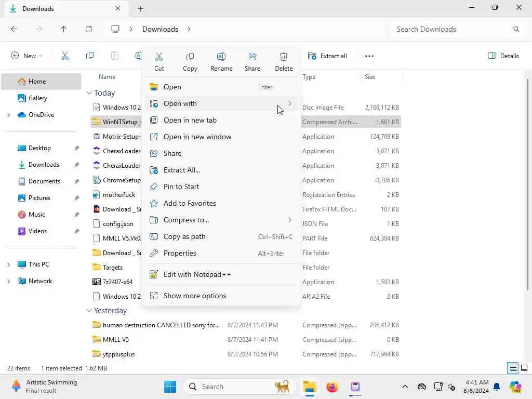Collapse the Yesterday group
The height and width of the screenshot is (399, 532).
click(89, 311)
